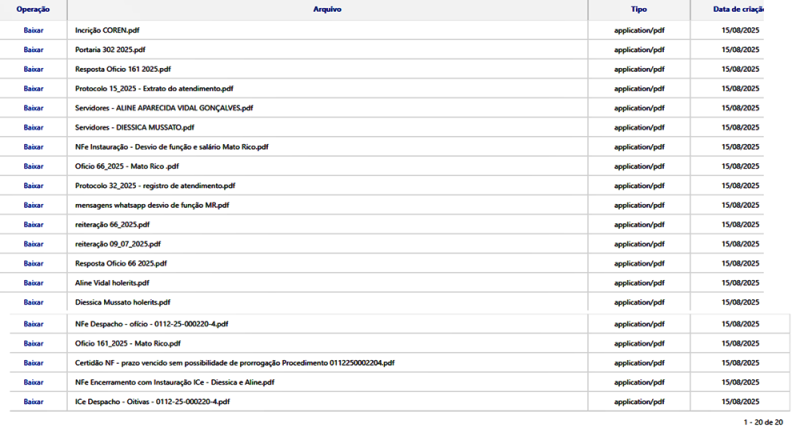
Task: Click the Tipo column header
Action: [x=638, y=9]
